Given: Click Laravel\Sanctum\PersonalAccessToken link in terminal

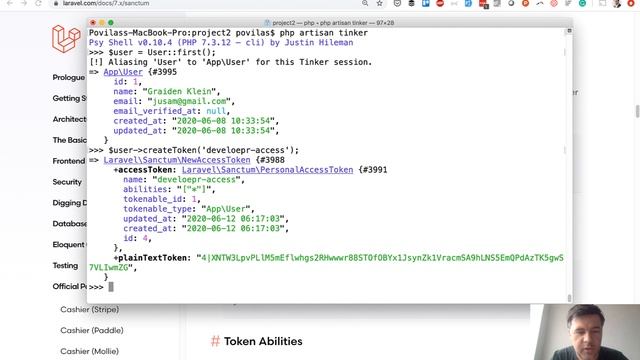Looking at the screenshot, I should tap(267, 170).
